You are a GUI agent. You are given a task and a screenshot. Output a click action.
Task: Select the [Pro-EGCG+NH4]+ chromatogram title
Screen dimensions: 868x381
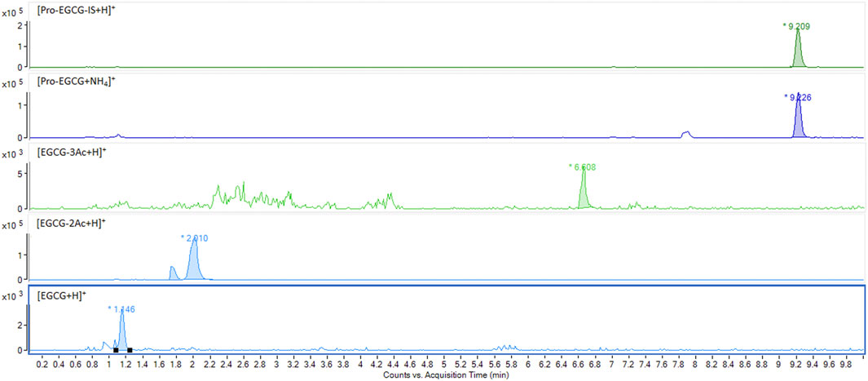point(75,82)
